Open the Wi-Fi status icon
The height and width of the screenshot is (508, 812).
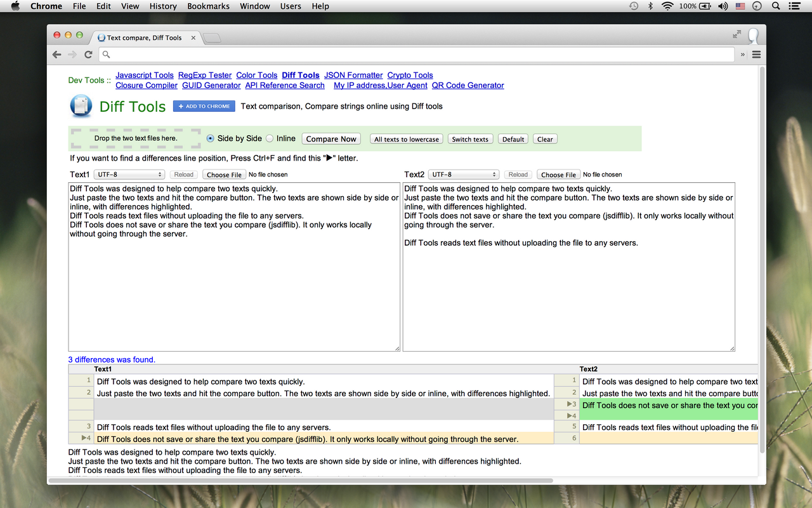(667, 6)
